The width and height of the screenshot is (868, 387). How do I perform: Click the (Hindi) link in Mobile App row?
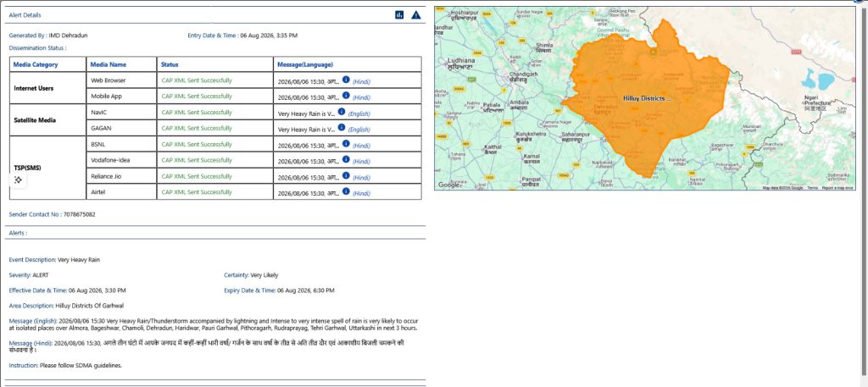[x=361, y=98]
